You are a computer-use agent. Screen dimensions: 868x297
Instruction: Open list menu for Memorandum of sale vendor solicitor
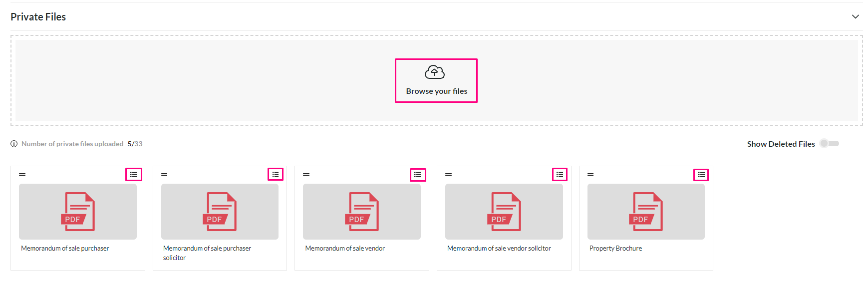coord(560,174)
